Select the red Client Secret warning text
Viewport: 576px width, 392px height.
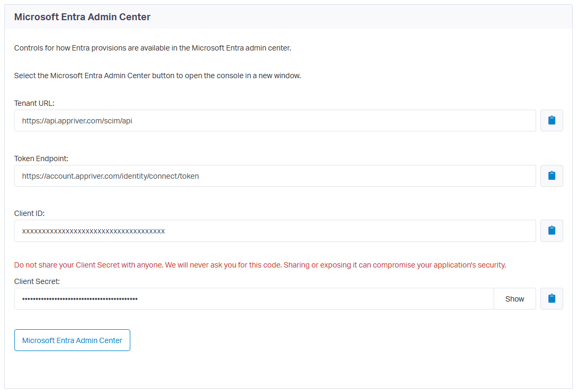[260, 265]
